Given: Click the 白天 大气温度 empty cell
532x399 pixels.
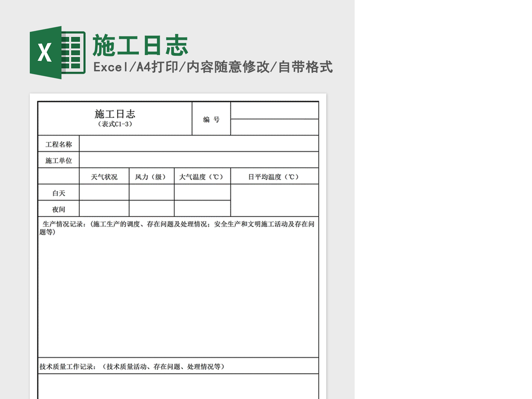Looking at the screenshot, I should coord(202,192).
